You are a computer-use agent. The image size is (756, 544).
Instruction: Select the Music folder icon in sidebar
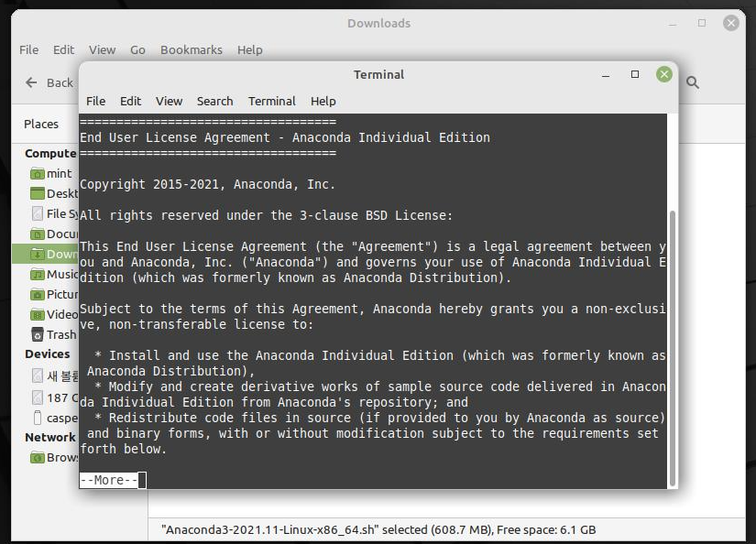click(x=38, y=275)
